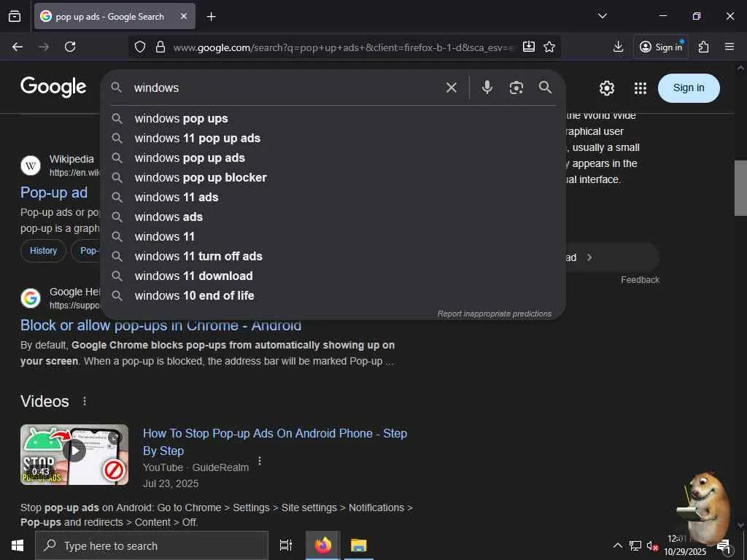The height and width of the screenshot is (560, 747).
Task: Open Google quick settings gear
Action: click(x=606, y=88)
